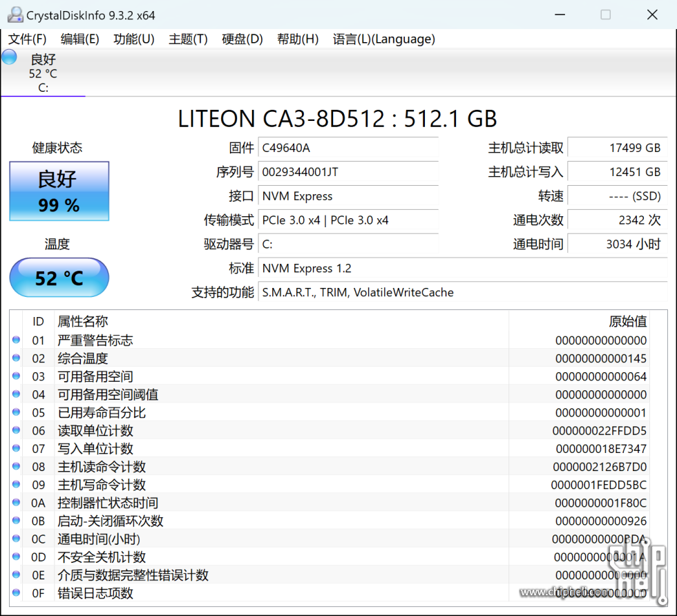This screenshot has width=677, height=616.
Task: Select row text 已用寿命百分比
Action: pyautogui.click(x=102, y=412)
